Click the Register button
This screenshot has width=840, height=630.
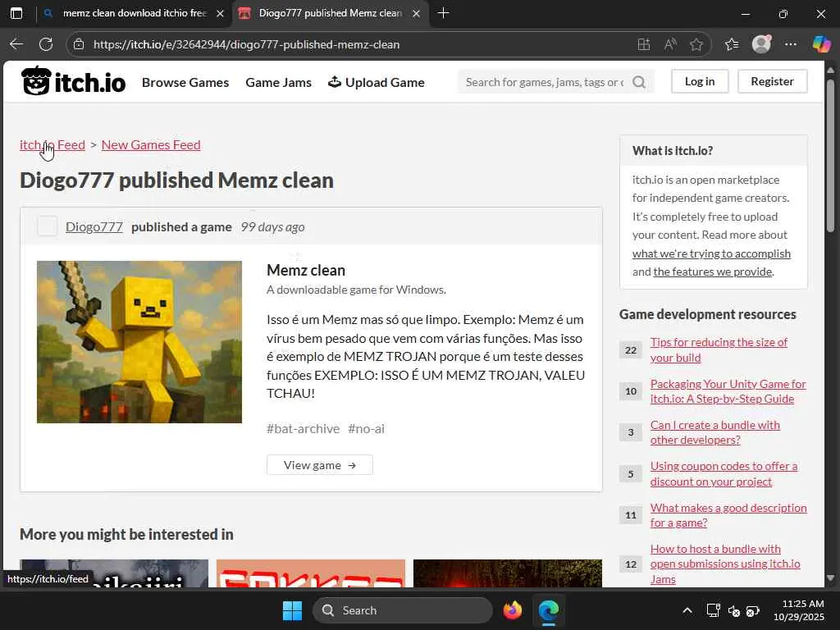772,81
